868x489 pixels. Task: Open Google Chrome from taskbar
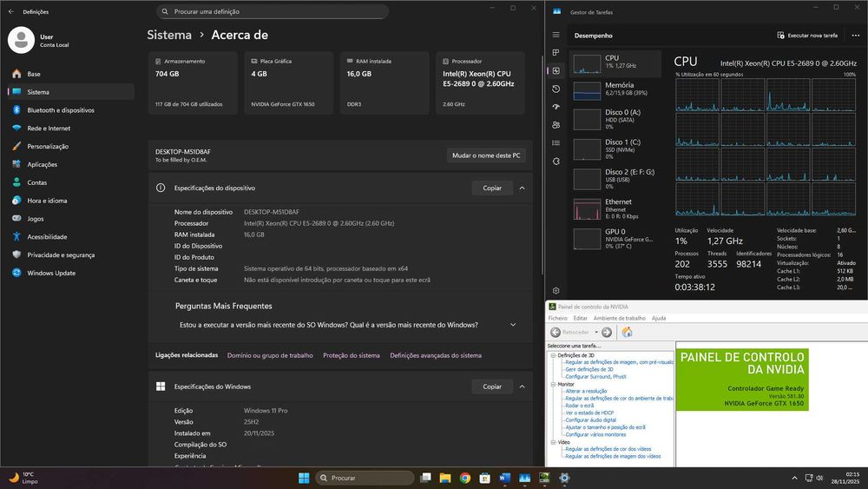pyautogui.click(x=465, y=478)
